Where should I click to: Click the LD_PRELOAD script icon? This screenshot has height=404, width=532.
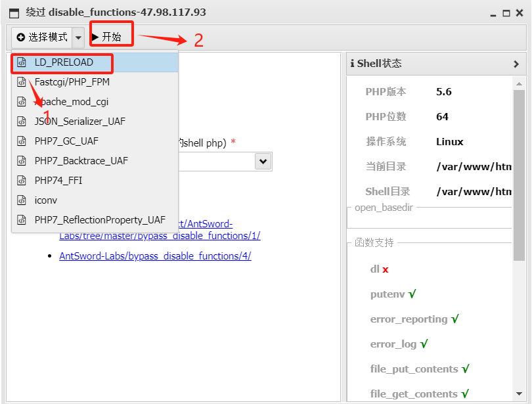point(22,61)
